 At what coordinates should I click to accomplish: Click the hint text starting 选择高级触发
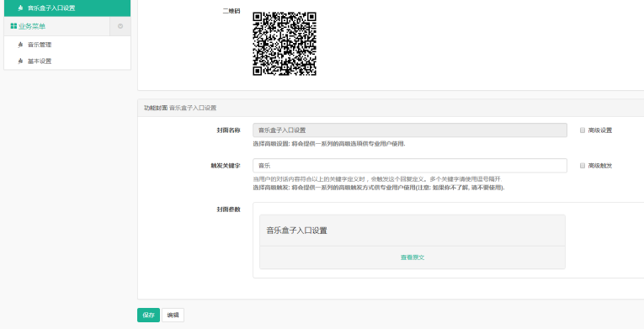(x=379, y=188)
